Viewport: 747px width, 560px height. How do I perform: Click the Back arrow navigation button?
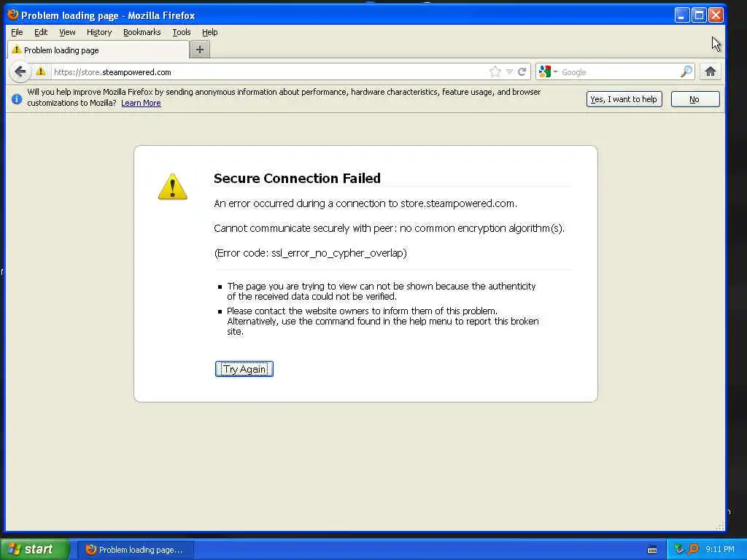pos(20,72)
